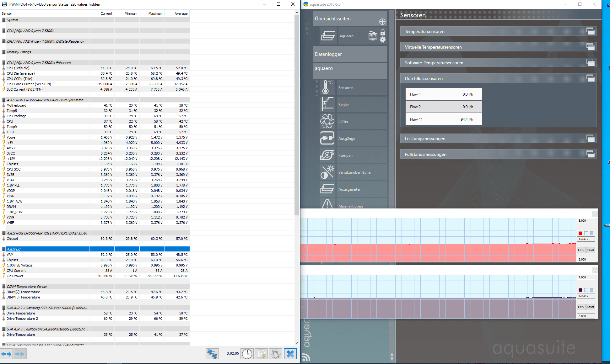Open aquaero overview page thumbnail icon

pyautogui.click(x=328, y=36)
